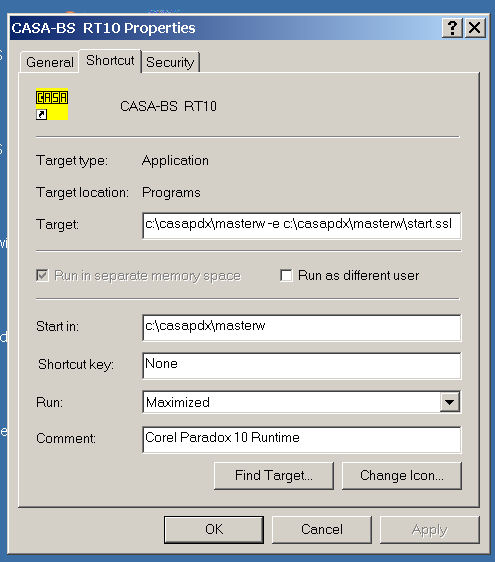Click the question mark help button

click(452, 28)
